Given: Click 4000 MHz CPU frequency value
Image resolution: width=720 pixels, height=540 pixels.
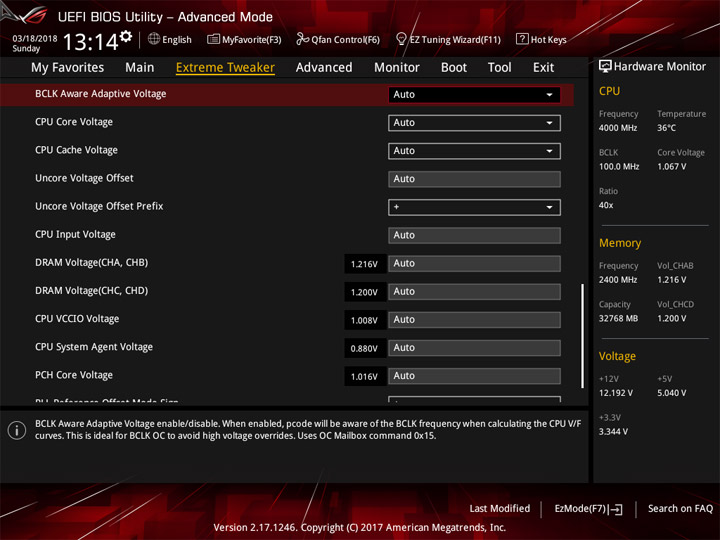Looking at the screenshot, I should [x=618, y=128].
